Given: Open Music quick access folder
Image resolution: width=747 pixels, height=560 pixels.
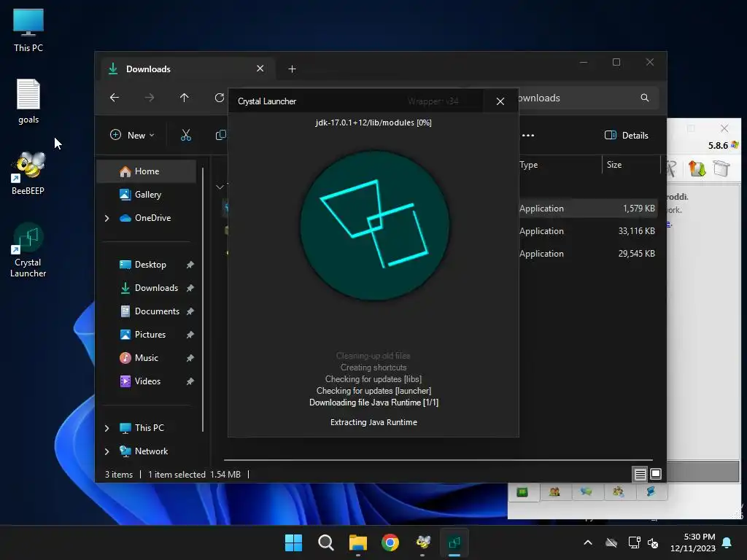Looking at the screenshot, I should tap(147, 358).
